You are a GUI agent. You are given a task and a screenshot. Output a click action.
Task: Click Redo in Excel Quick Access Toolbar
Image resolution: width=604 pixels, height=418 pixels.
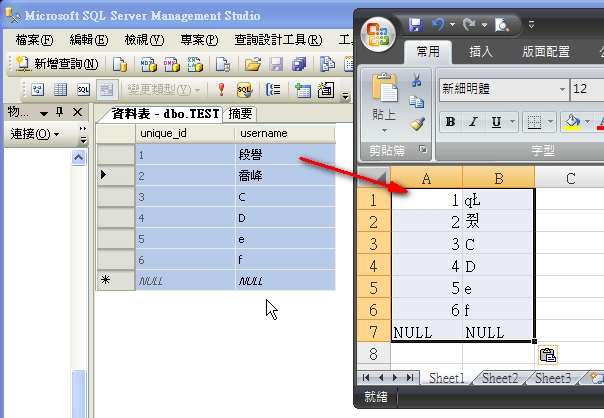click(x=469, y=25)
